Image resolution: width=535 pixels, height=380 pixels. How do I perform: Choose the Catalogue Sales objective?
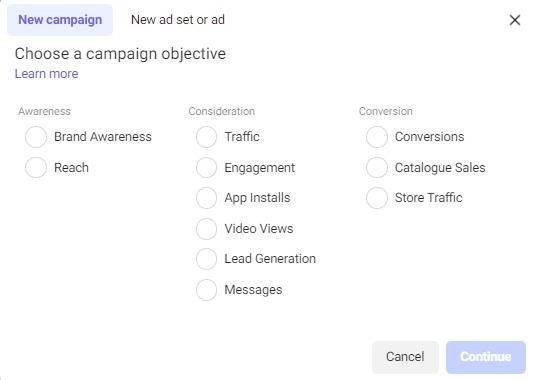377,167
